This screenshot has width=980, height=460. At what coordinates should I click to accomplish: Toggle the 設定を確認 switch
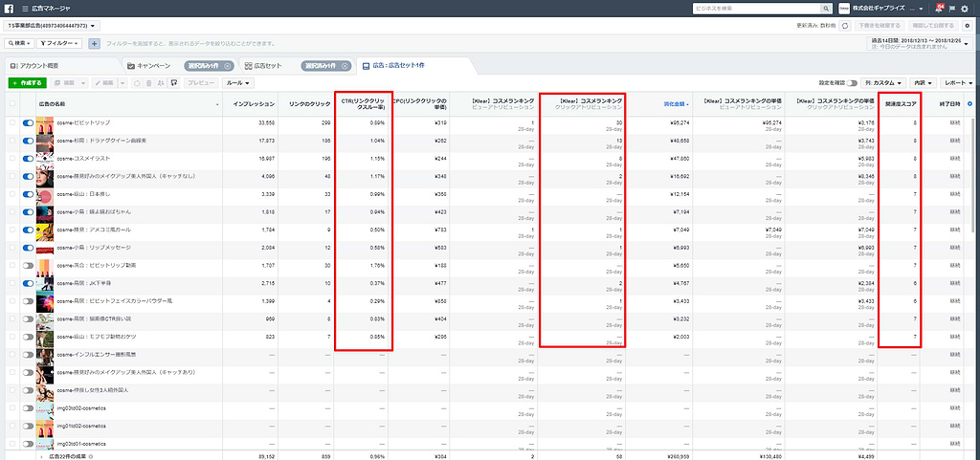coord(851,83)
